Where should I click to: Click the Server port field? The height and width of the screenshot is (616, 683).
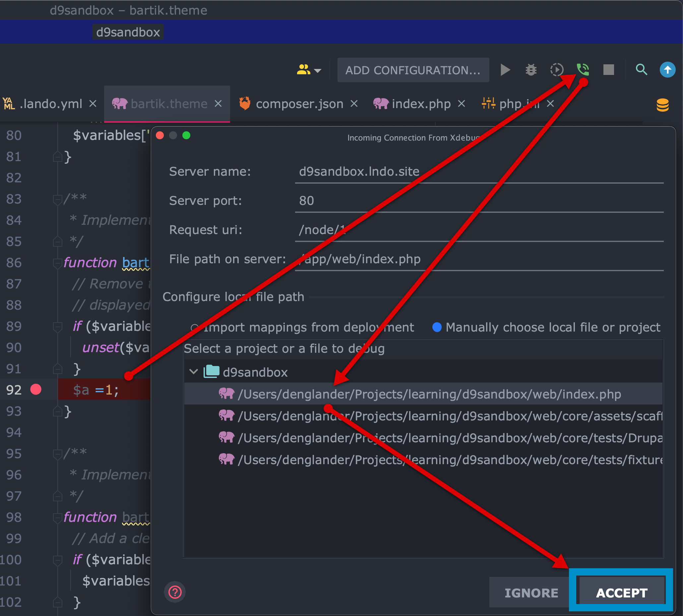[479, 201]
